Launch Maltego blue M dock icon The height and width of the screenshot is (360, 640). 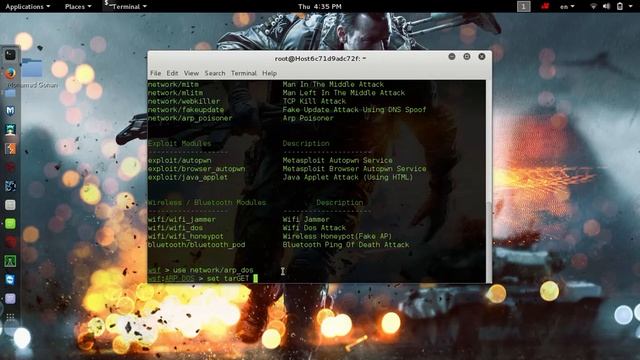(x=10, y=111)
